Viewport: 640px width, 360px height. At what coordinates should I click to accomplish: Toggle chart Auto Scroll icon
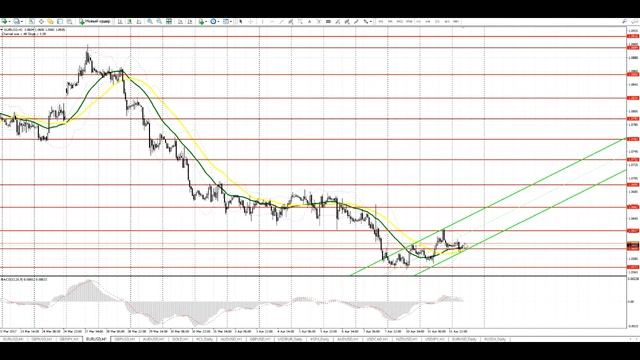(180, 21)
